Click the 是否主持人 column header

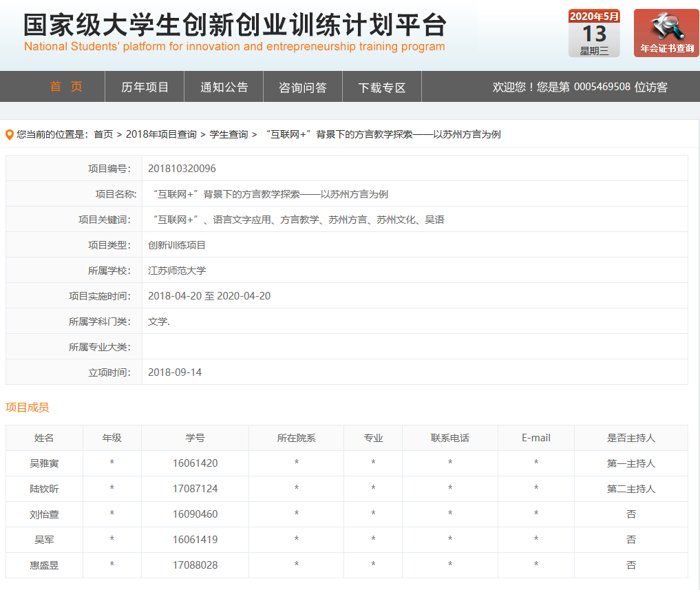(630, 438)
